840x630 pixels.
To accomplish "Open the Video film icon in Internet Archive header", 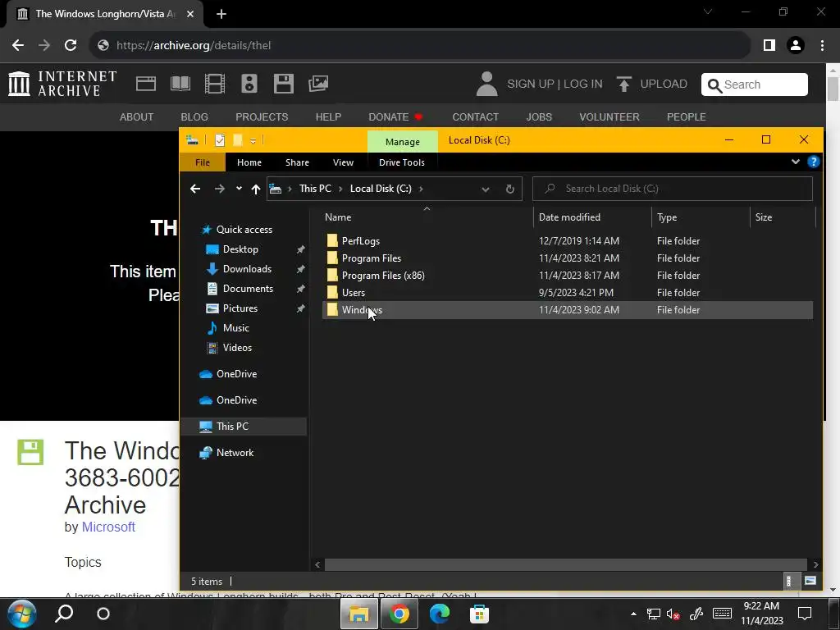I will [x=215, y=84].
